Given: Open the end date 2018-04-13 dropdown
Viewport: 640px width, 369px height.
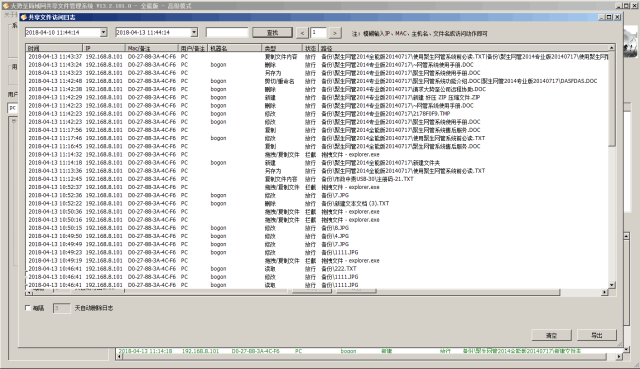Looking at the screenshot, I should tap(194, 32).
